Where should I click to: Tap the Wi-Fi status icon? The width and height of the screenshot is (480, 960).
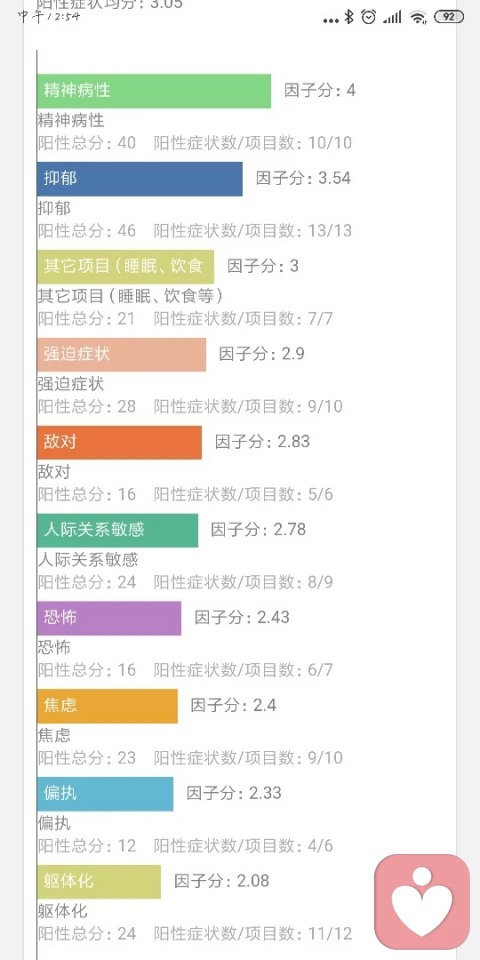coord(418,18)
